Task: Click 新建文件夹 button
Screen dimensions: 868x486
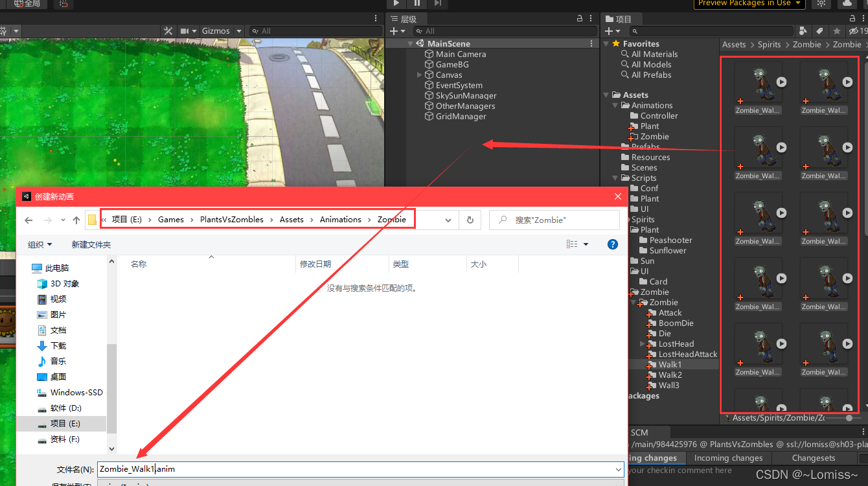Action: coord(91,245)
